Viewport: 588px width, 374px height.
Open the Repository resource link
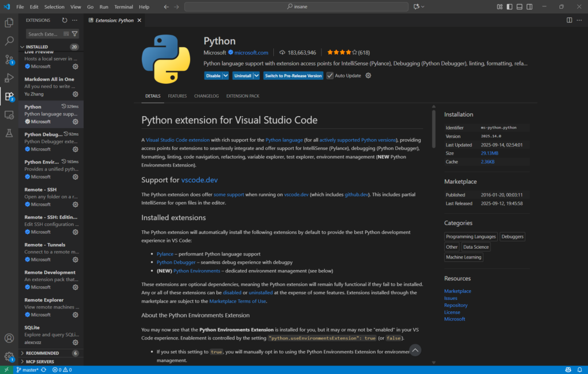(455, 306)
